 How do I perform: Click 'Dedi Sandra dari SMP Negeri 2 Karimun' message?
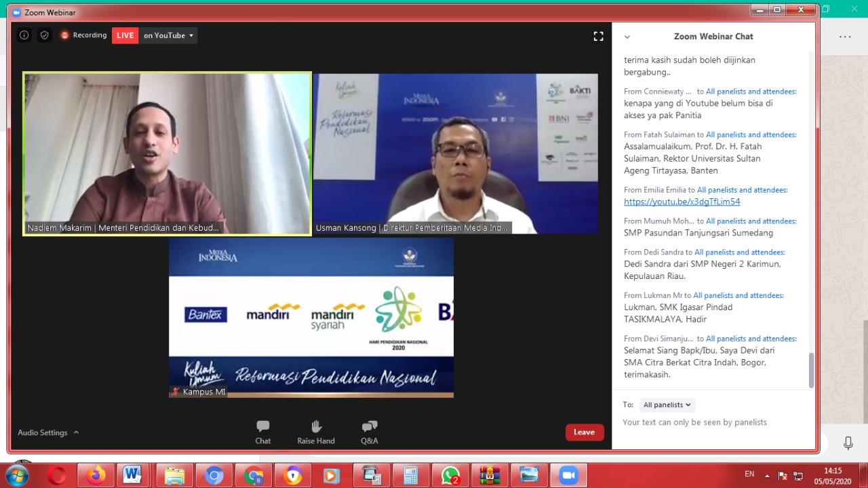tap(703, 270)
